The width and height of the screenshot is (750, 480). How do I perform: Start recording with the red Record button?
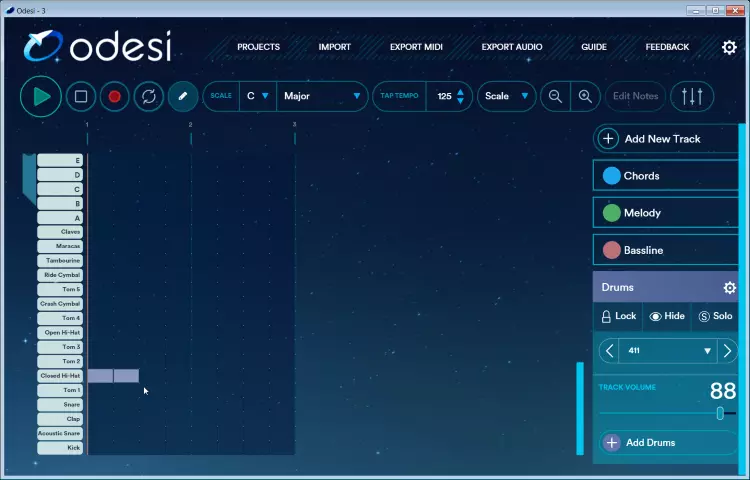click(x=114, y=97)
